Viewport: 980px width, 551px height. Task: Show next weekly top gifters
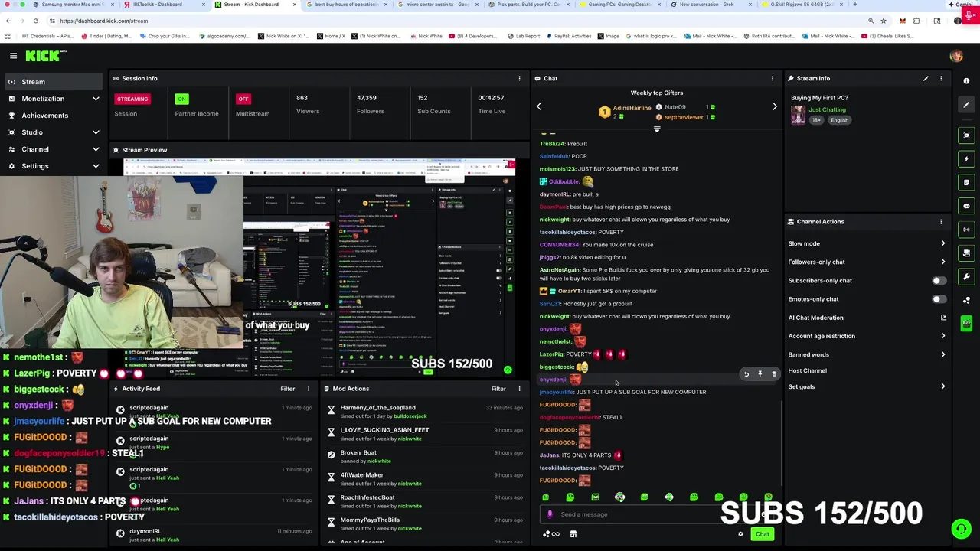pos(774,107)
